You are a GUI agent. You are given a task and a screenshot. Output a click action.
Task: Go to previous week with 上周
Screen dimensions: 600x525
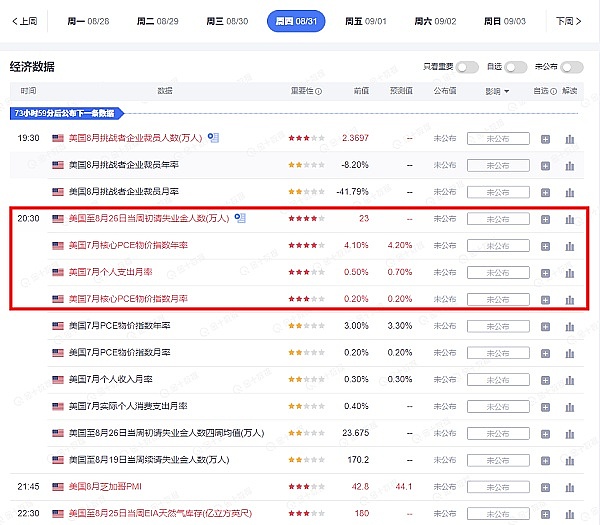click(24, 20)
